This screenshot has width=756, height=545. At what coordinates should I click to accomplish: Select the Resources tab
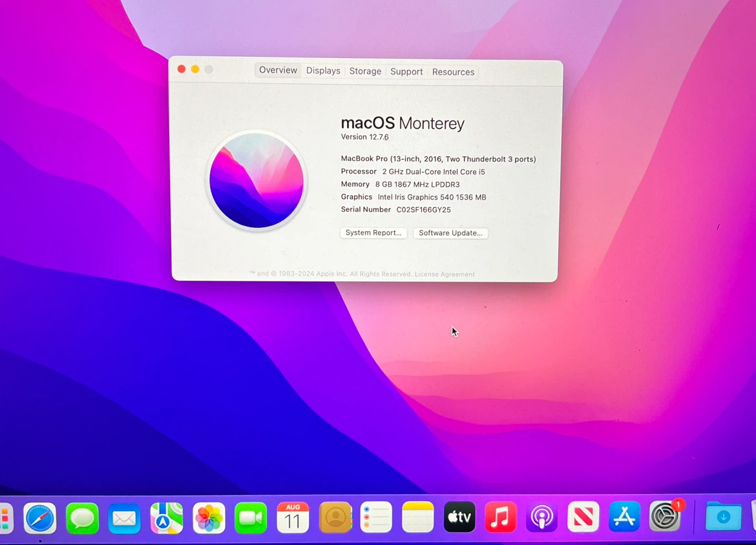[x=453, y=72]
